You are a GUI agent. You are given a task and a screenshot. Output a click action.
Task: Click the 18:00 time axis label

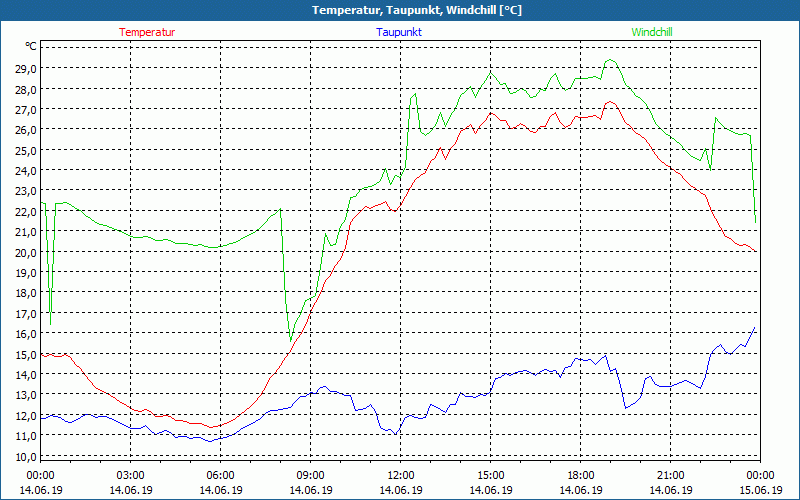[x=581, y=476]
